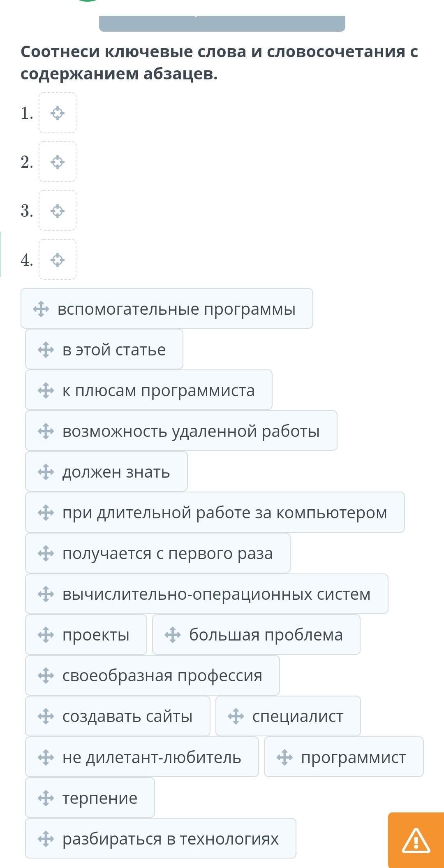Click the drag icon beside 'специалист'
Image resolution: width=444 pixels, height=868 pixels.
(x=236, y=716)
